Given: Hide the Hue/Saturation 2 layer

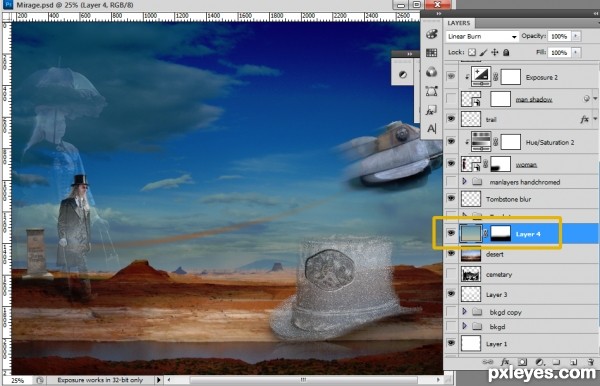Looking at the screenshot, I should pyautogui.click(x=452, y=141).
